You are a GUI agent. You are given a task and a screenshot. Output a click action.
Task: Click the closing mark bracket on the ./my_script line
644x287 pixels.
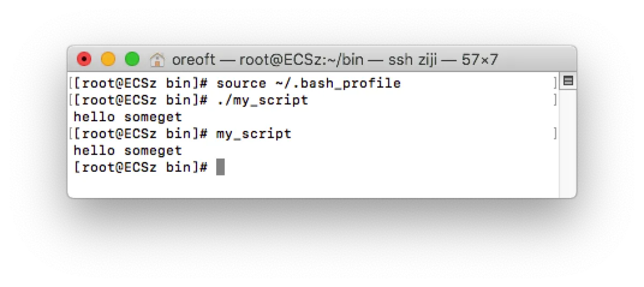point(555,100)
